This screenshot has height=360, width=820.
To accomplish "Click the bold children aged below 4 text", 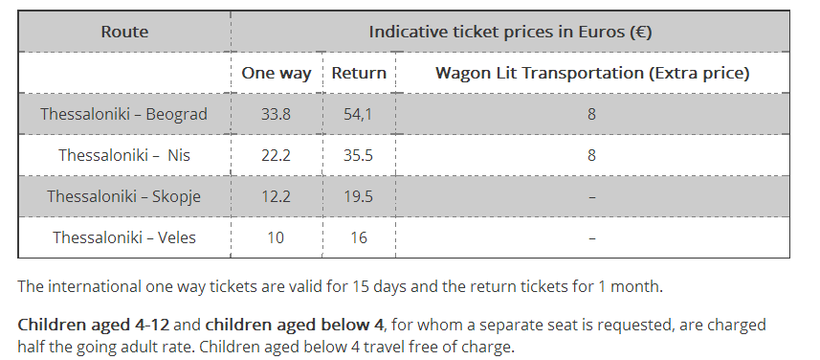I will pyautogui.click(x=294, y=325).
